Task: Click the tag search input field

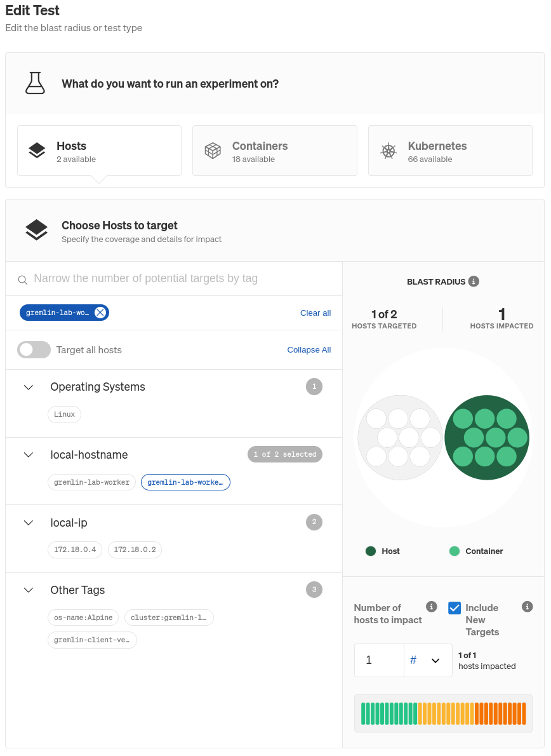Action: click(174, 279)
